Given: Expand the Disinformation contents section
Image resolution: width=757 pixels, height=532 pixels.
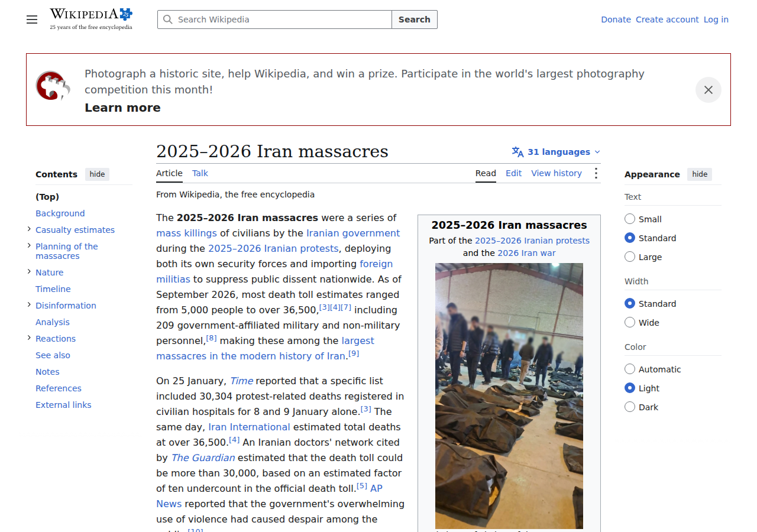Looking at the screenshot, I should [29, 305].
